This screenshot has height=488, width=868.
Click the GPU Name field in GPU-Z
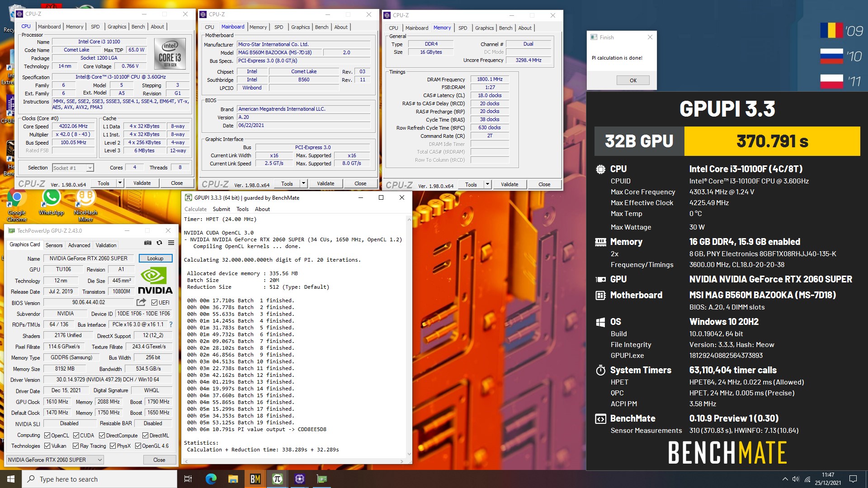89,258
